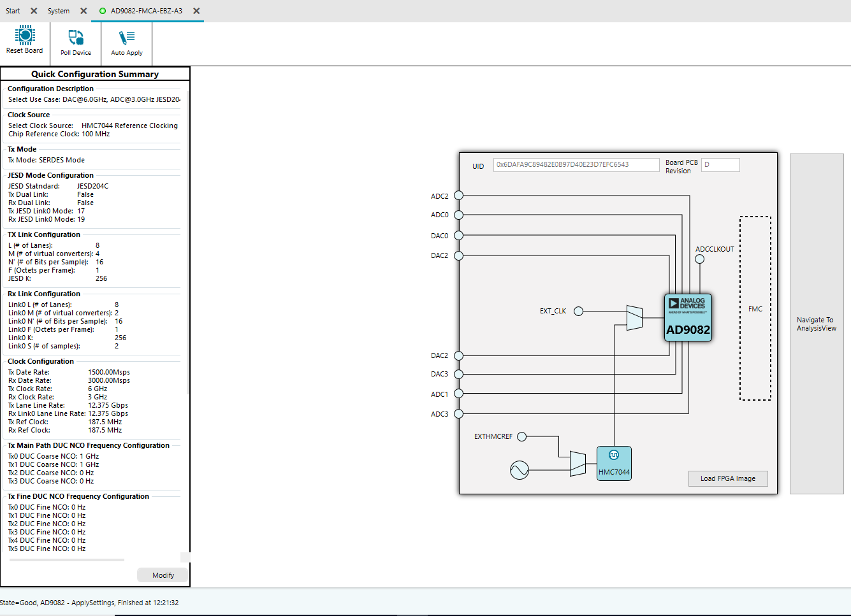Click the Board PCB Revision field
The width and height of the screenshot is (851, 616).
720,164
